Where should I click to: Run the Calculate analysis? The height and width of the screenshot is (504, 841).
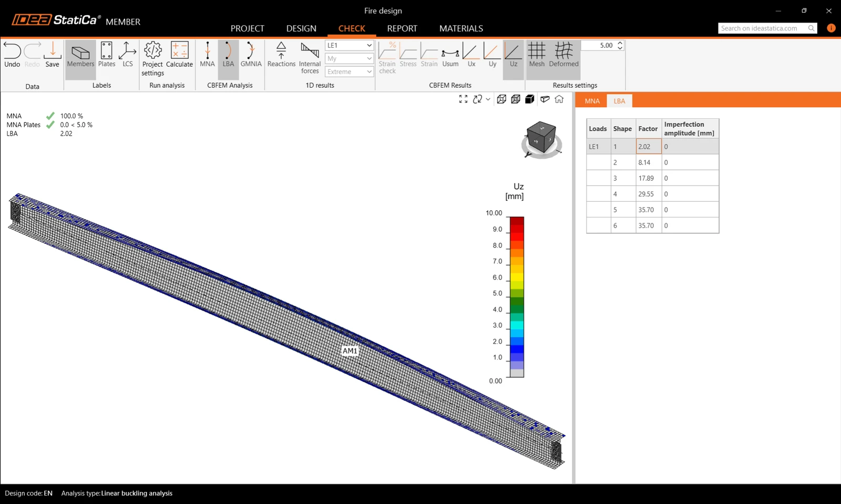[x=180, y=55]
